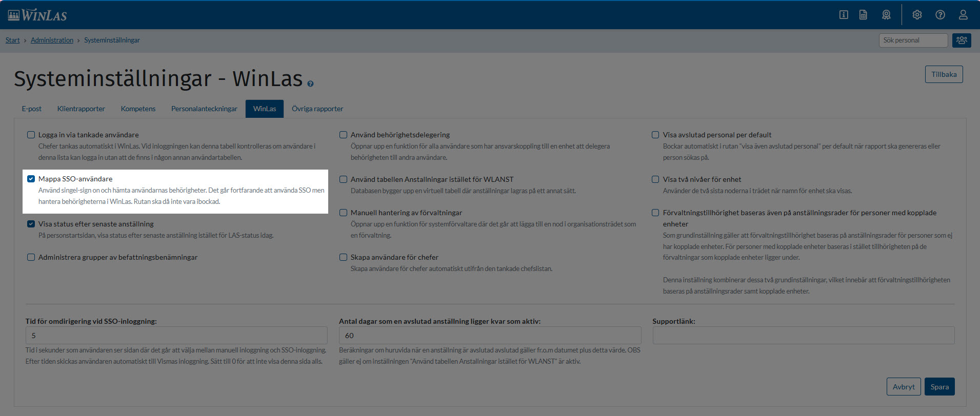Tick the Skapa användare för chefer checkbox
Image resolution: width=980 pixels, height=416 pixels.
(x=344, y=257)
